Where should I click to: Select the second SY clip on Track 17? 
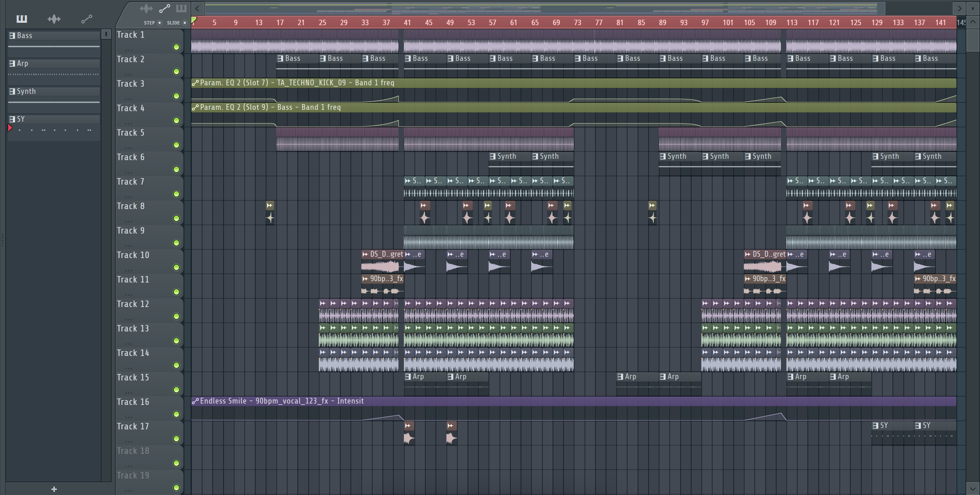935,433
